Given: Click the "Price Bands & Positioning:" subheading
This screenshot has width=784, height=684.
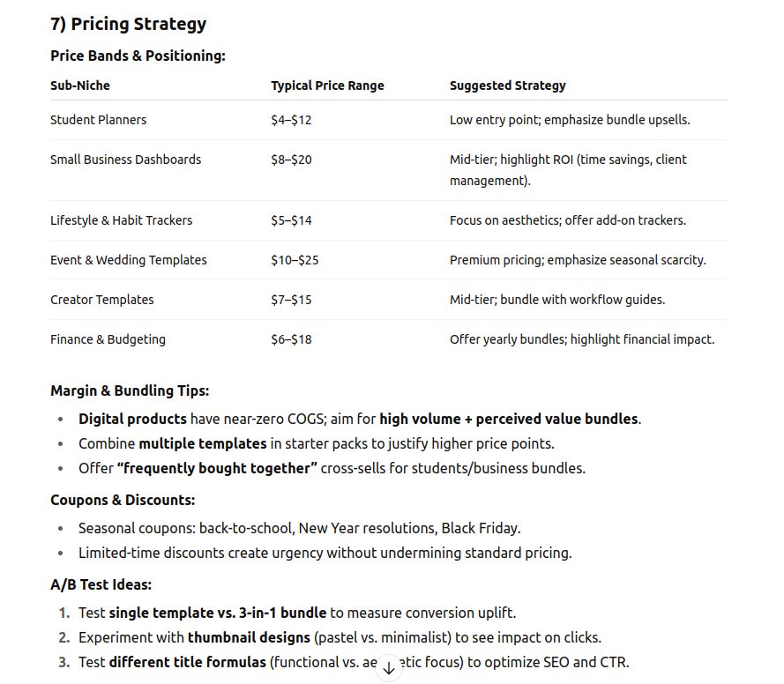Looking at the screenshot, I should 138,56.
